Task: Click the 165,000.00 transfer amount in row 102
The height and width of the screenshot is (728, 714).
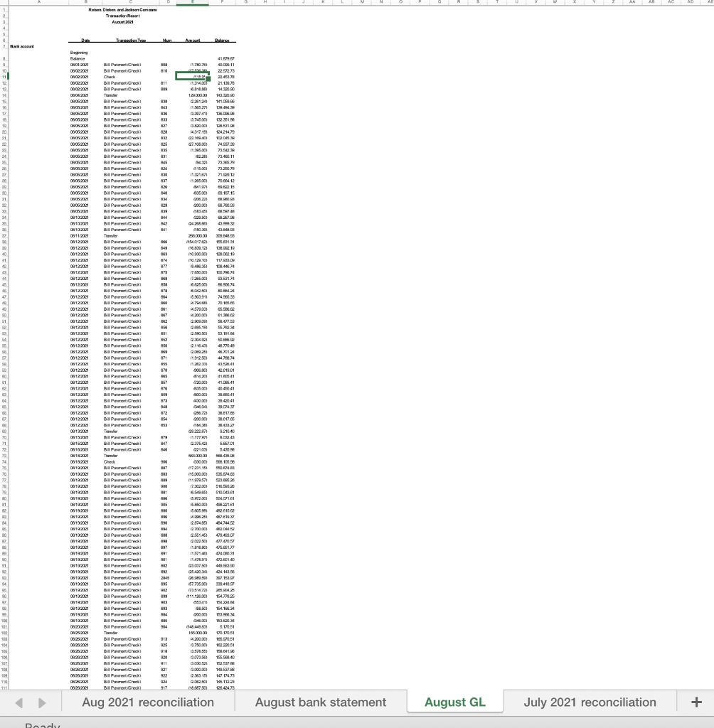Action: point(198,633)
